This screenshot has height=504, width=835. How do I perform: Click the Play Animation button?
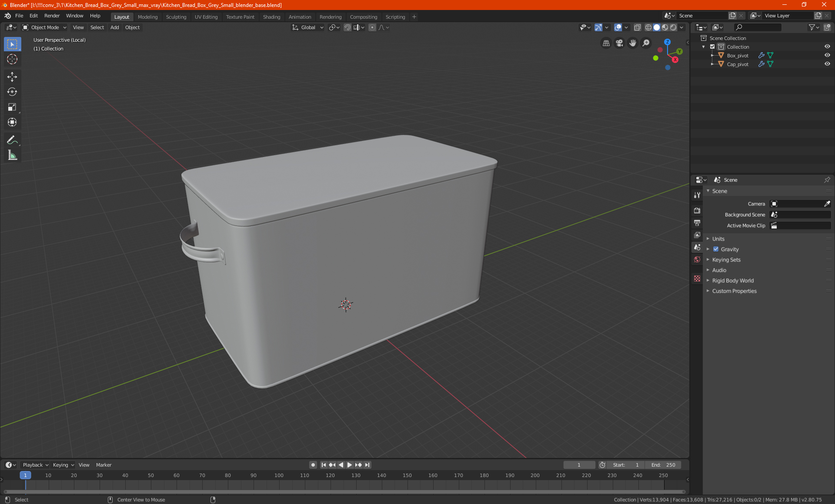click(350, 465)
